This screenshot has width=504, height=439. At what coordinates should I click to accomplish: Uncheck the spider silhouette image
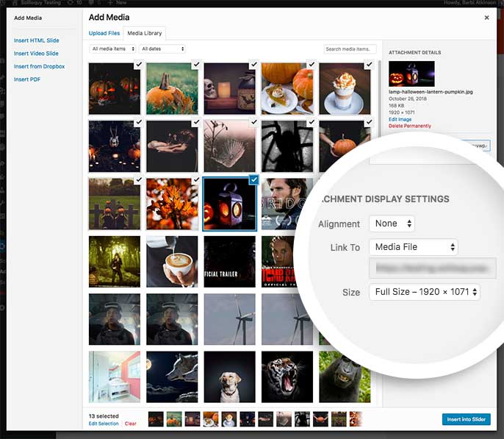click(x=312, y=122)
